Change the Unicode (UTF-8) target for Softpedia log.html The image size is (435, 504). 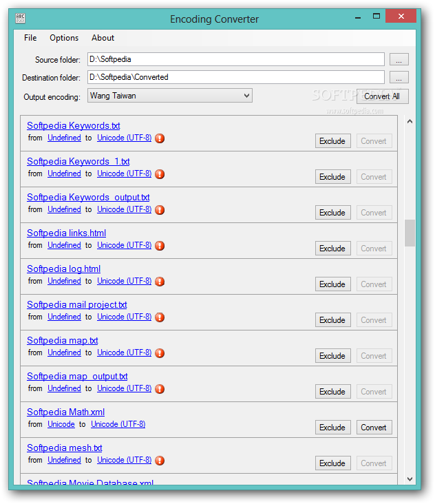click(x=125, y=281)
